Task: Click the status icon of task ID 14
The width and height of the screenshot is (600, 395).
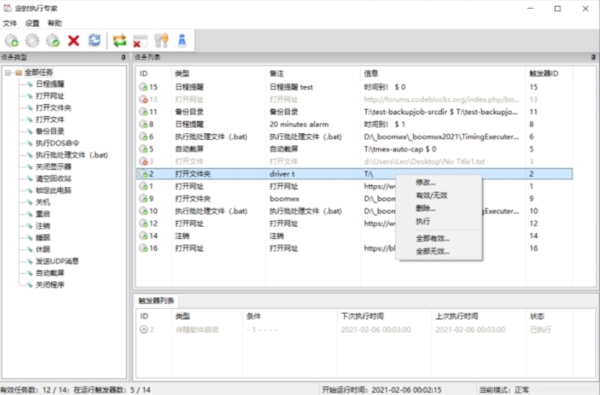Action: point(143,236)
